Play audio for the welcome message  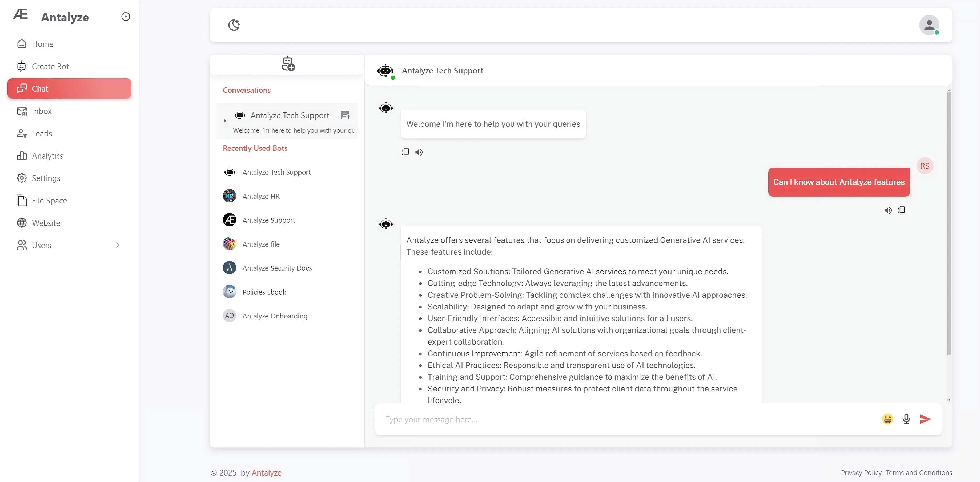click(x=419, y=152)
